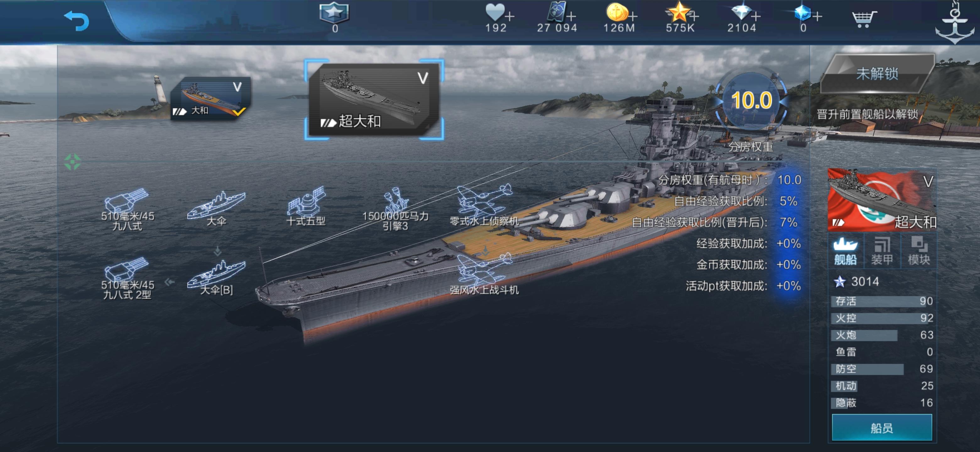Select the 150000匹马力 引擎3 engine module
The width and height of the screenshot is (980, 452).
tap(395, 209)
